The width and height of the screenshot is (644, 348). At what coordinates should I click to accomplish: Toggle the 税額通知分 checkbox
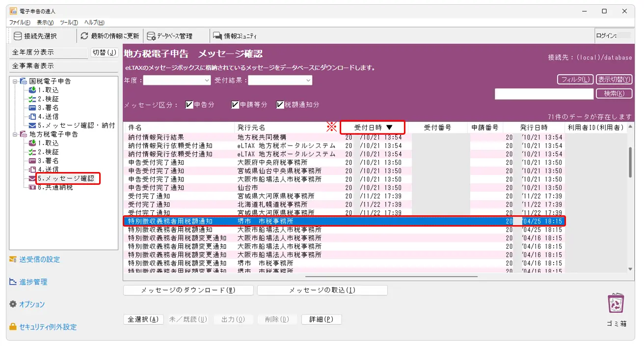[280, 105]
